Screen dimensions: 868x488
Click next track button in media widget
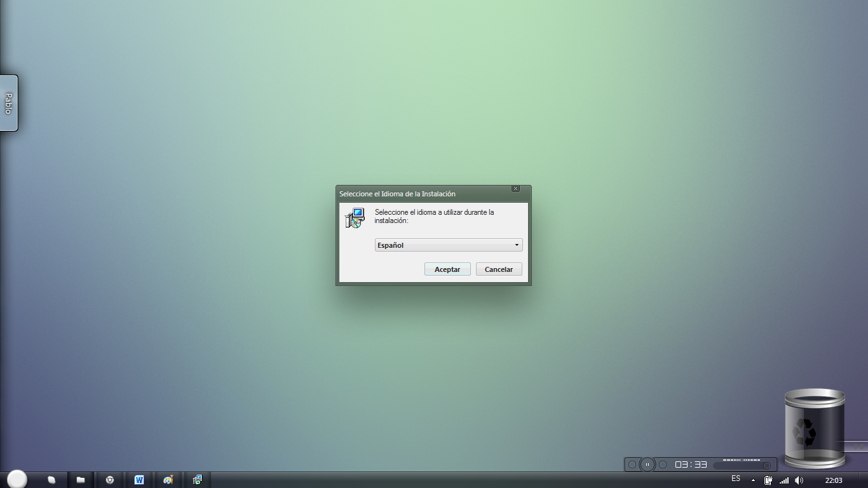(x=663, y=464)
